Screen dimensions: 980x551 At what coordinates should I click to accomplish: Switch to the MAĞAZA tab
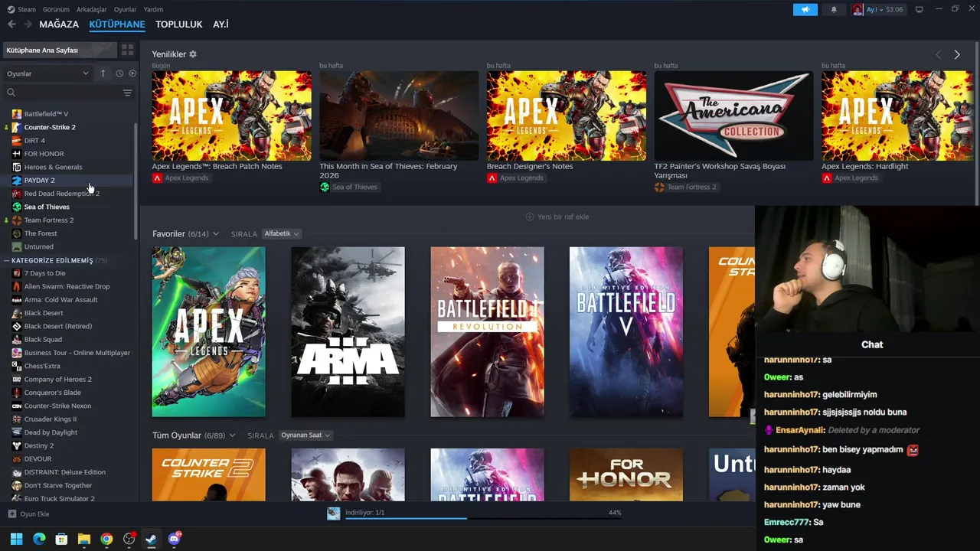[59, 24]
